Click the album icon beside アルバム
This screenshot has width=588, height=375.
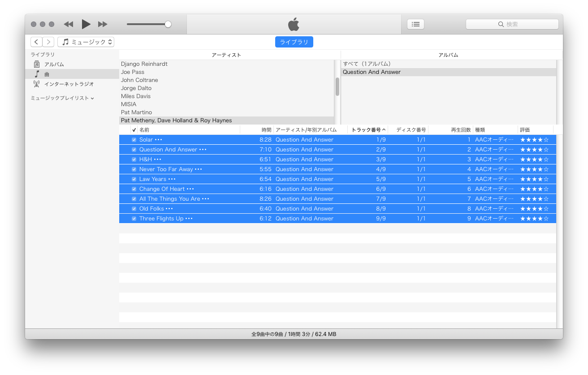coord(37,65)
